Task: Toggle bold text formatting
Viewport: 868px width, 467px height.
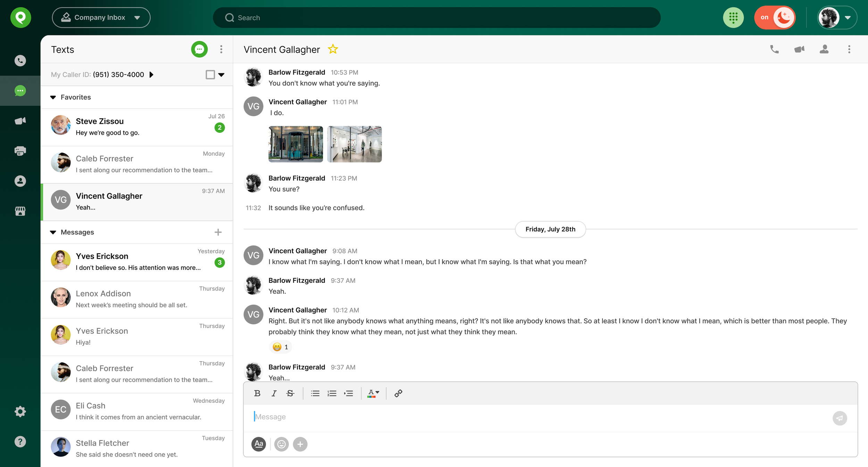Action: point(257,393)
